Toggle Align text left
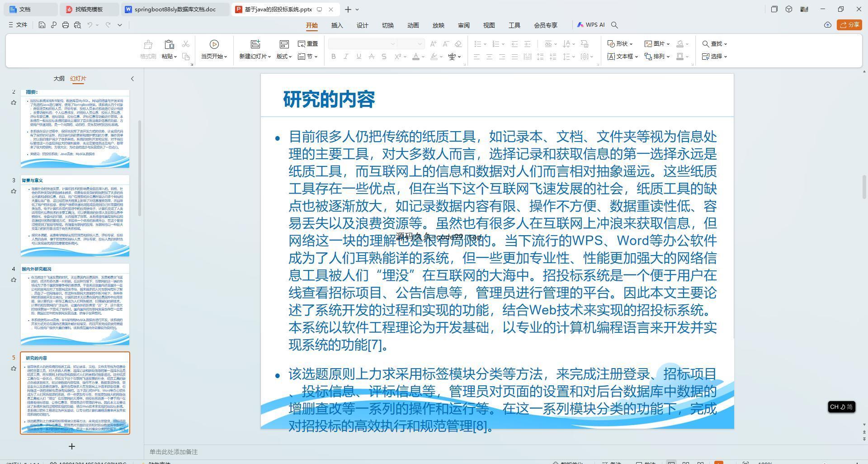This screenshot has width=868, height=464. point(476,57)
